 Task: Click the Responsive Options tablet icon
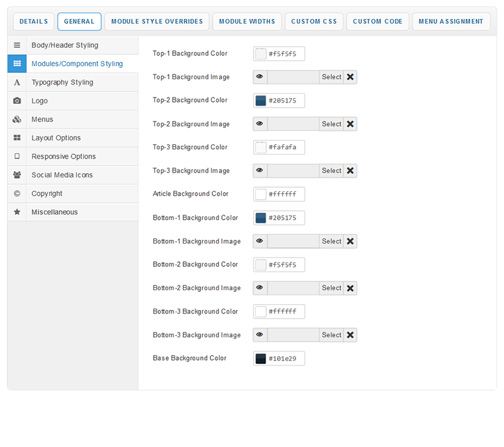(x=17, y=156)
